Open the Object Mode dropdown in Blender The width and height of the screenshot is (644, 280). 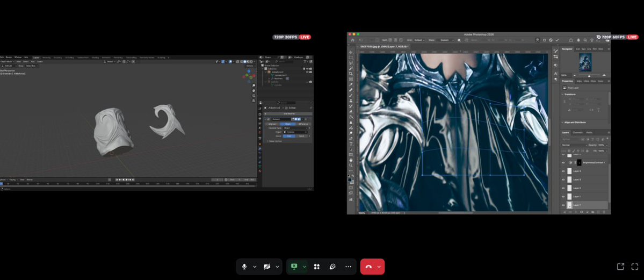pyautogui.click(x=8, y=61)
